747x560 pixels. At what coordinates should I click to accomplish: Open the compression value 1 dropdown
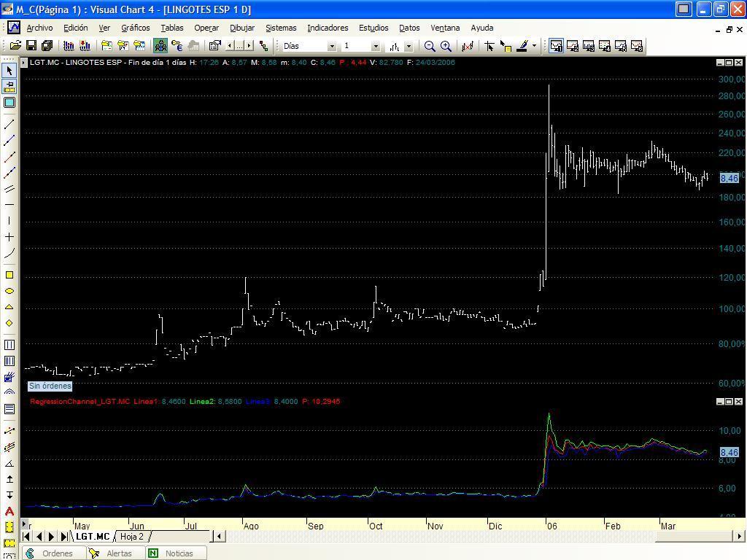(376, 46)
